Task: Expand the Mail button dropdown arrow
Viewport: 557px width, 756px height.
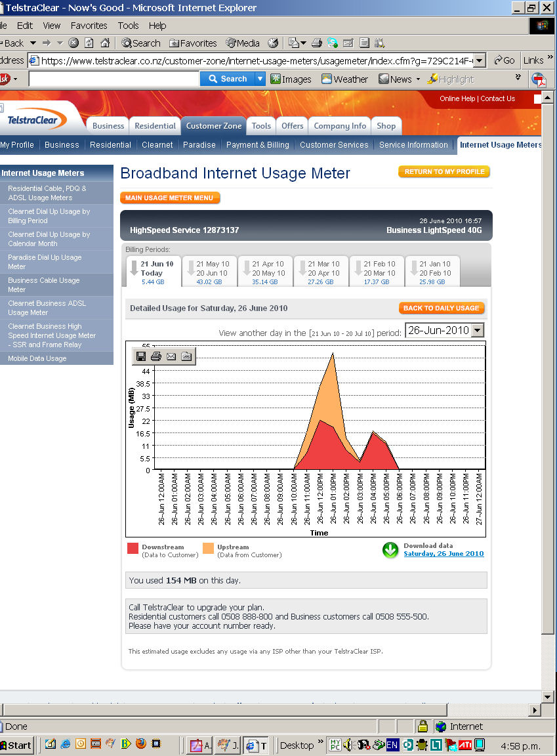Action: [x=304, y=43]
